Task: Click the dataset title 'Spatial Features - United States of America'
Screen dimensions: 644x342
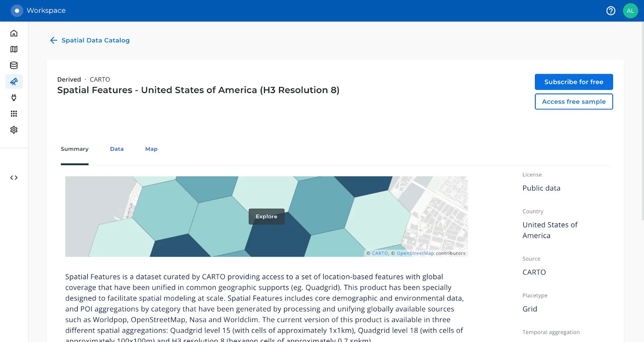Action: pos(198,90)
